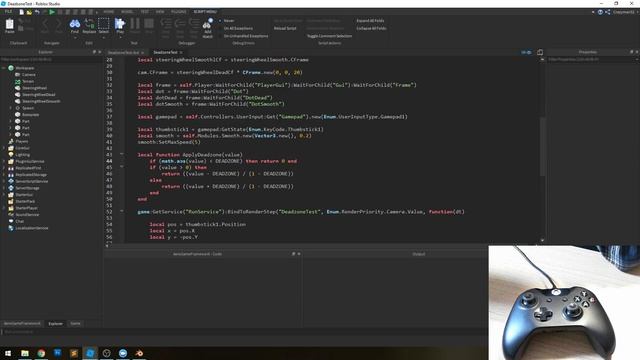Click the username at top right
Screen dimensions: 640x360
click(x=624, y=12)
